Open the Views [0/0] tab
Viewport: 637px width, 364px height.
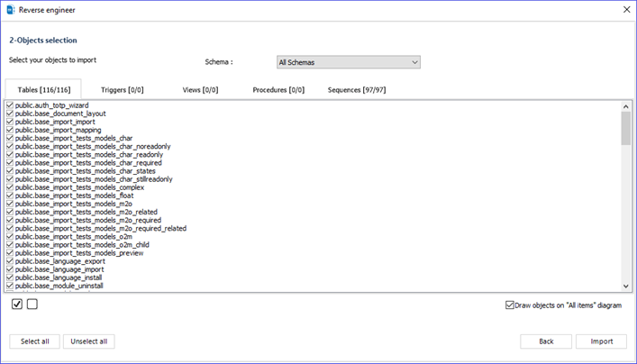(x=200, y=90)
